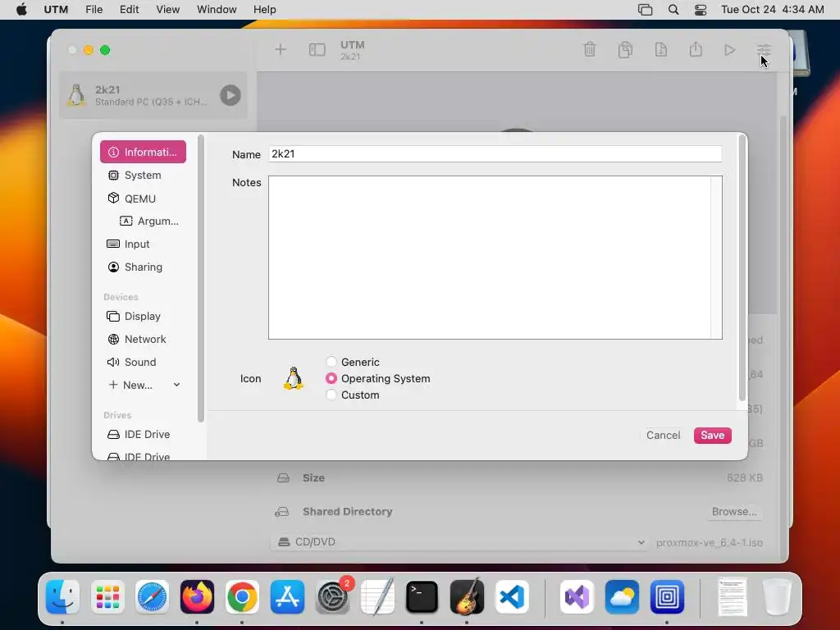This screenshot has width=840, height=630.
Task: Click the screen mirroring menu bar icon
Action: (x=645, y=10)
